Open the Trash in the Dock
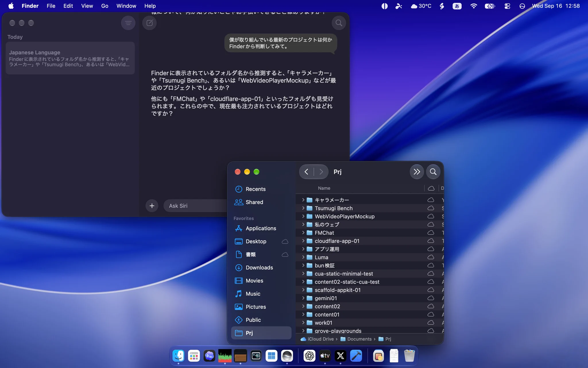 click(409, 356)
